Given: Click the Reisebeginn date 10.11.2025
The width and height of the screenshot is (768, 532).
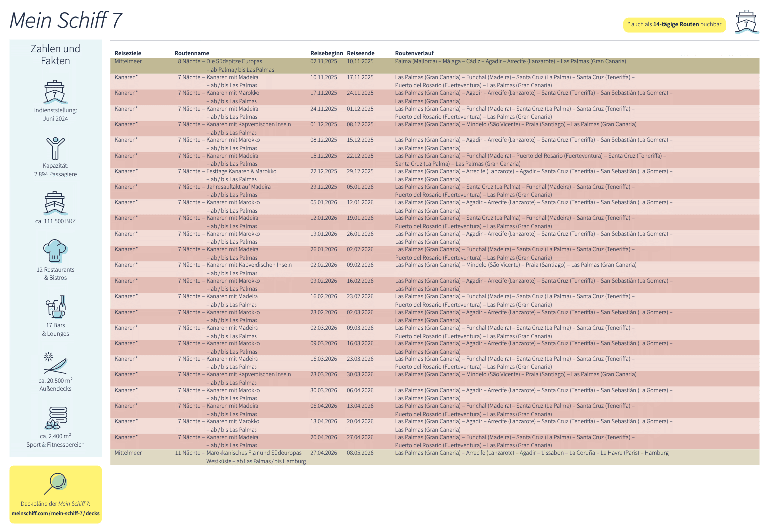Looking at the screenshot, I should (x=324, y=77).
